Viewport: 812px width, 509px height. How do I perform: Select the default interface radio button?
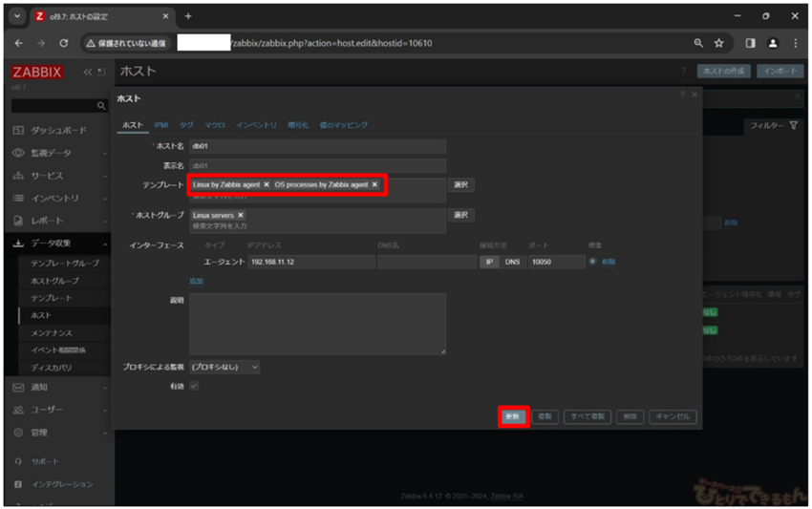point(593,262)
